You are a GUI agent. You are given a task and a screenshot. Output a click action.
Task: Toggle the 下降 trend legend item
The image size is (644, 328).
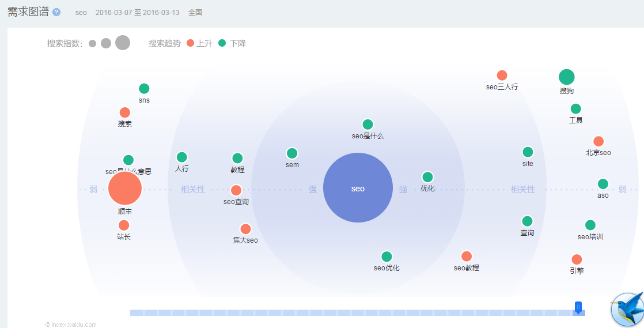click(233, 43)
